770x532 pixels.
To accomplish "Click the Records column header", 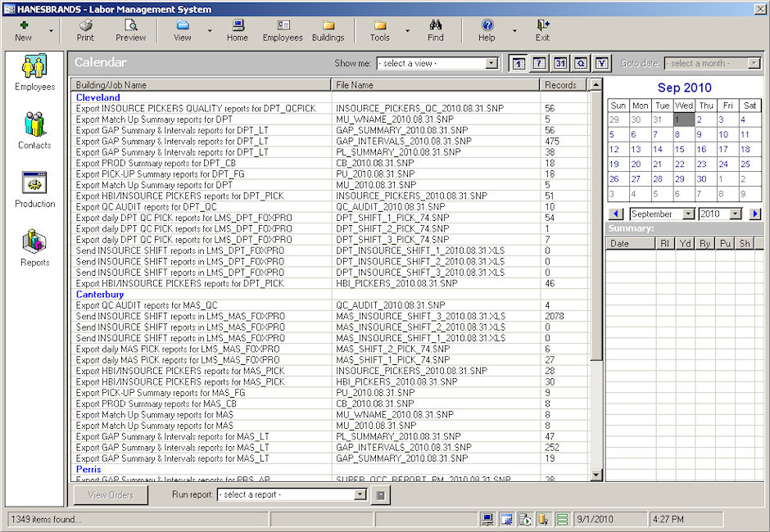I will (564, 85).
